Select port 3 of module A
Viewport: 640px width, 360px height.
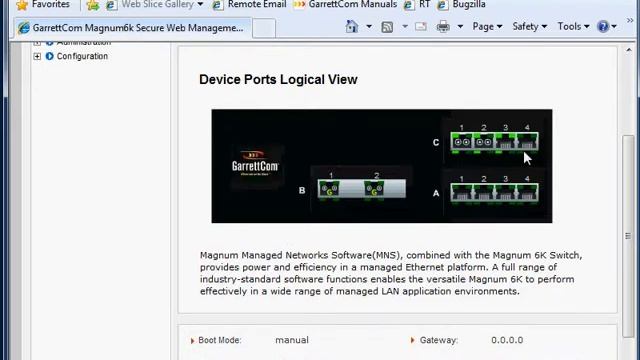pos(505,193)
